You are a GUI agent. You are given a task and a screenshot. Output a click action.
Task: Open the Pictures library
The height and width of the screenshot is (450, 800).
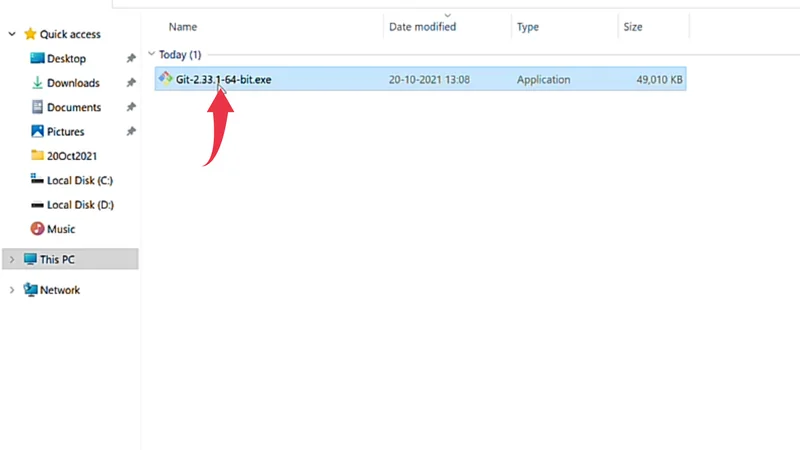pos(65,131)
